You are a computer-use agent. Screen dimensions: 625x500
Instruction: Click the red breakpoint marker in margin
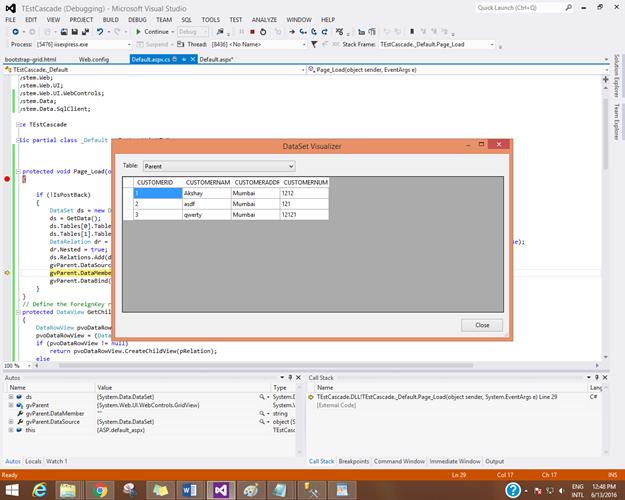pos(7,179)
